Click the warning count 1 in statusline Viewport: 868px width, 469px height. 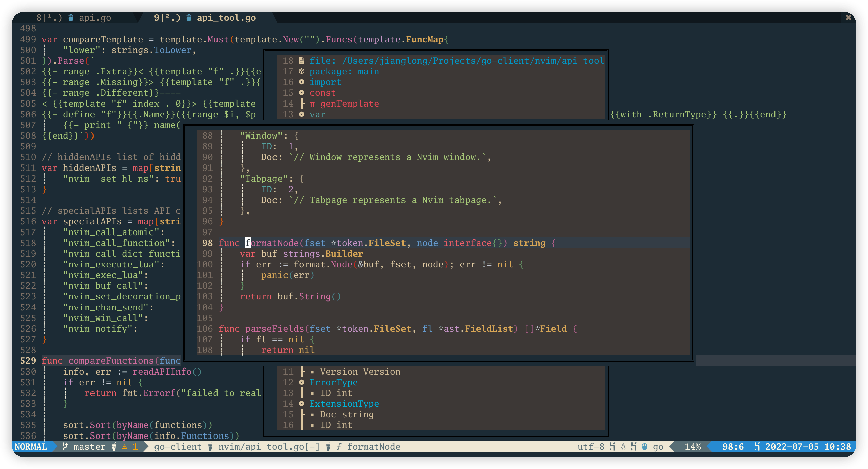click(x=135, y=447)
